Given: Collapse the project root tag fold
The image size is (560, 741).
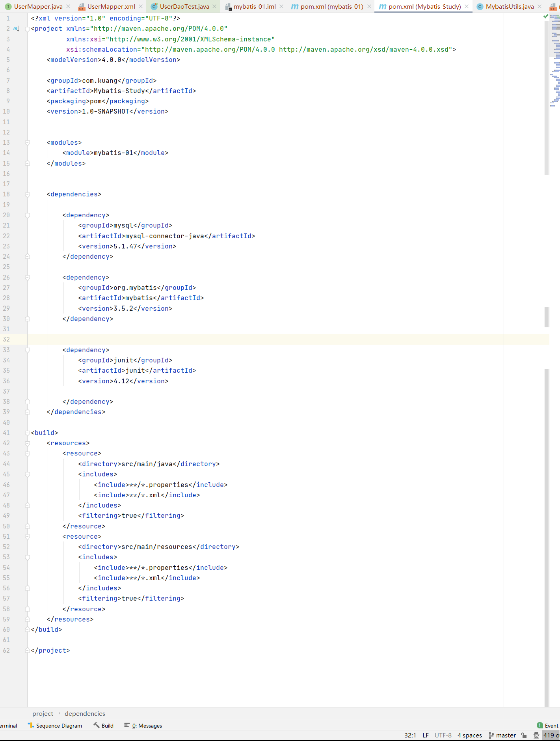Looking at the screenshot, I should pos(28,29).
